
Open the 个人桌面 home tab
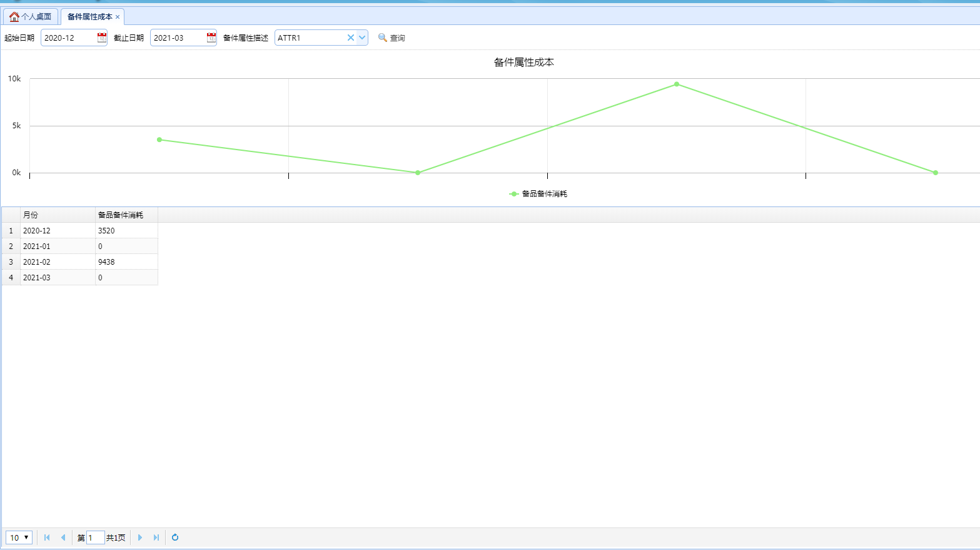(x=31, y=16)
